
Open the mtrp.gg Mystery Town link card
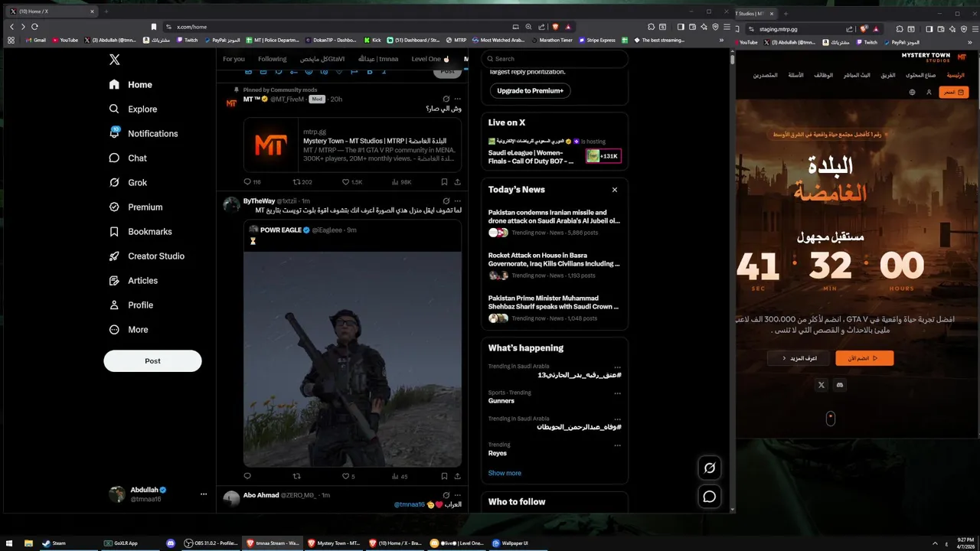pyautogui.click(x=353, y=145)
